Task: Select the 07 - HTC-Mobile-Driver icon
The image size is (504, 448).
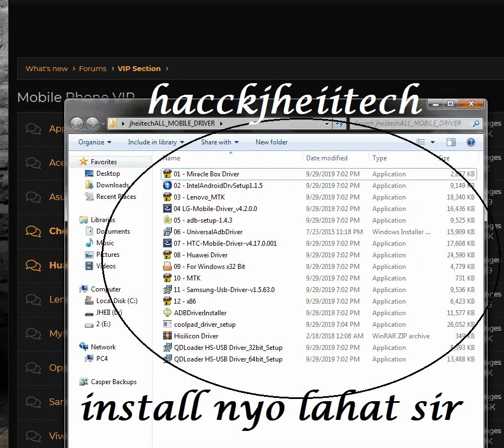Action: pyautogui.click(x=167, y=243)
